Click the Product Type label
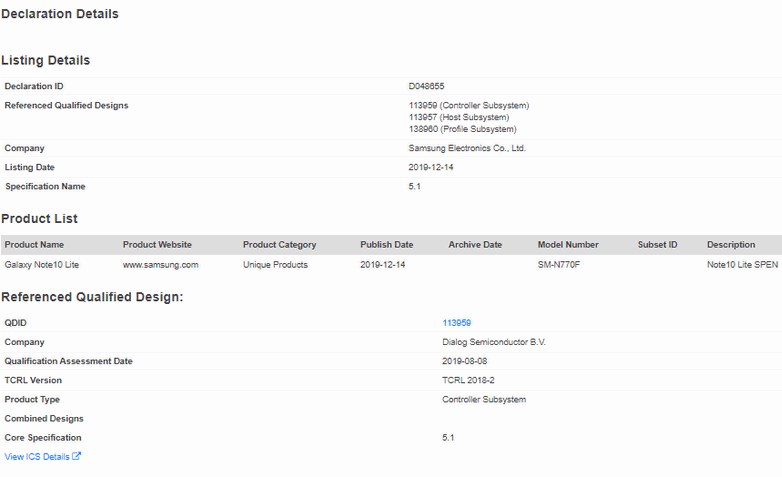This screenshot has height=477, width=782. [x=32, y=399]
